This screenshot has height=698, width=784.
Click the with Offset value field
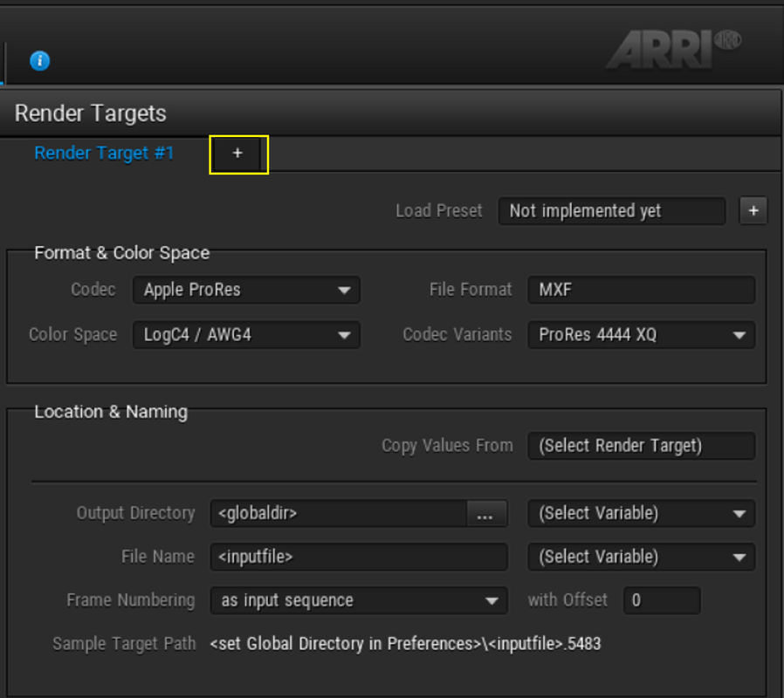(662, 600)
